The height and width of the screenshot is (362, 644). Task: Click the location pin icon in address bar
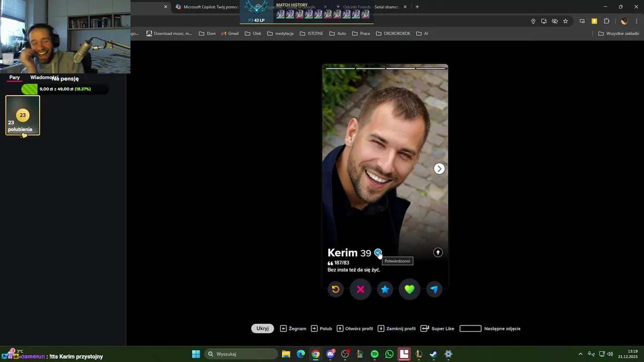pyautogui.click(x=533, y=21)
